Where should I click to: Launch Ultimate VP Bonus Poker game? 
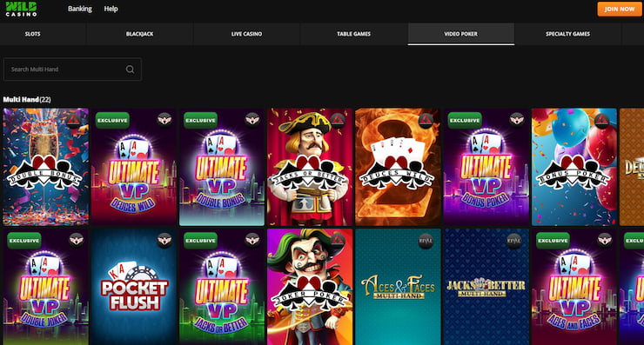pos(486,167)
